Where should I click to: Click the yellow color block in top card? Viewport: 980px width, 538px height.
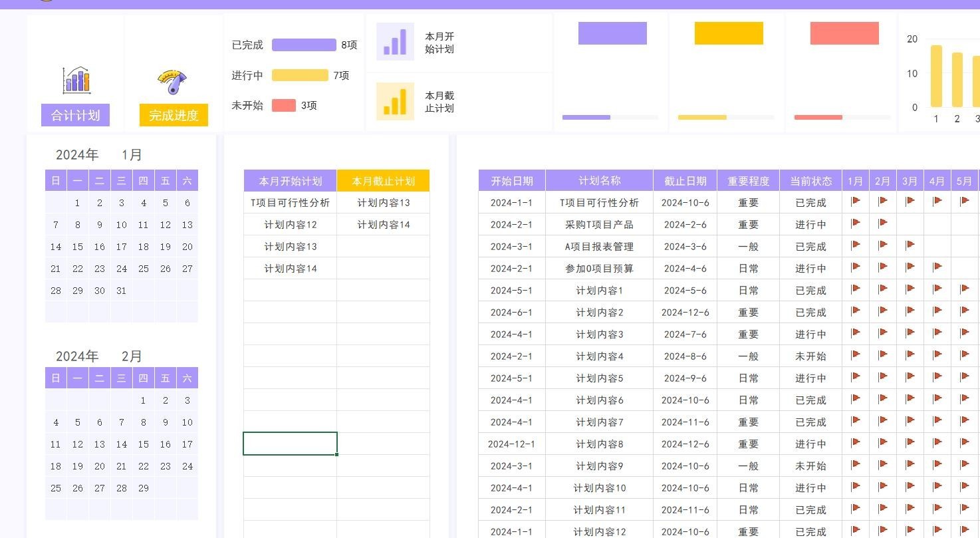click(x=729, y=33)
